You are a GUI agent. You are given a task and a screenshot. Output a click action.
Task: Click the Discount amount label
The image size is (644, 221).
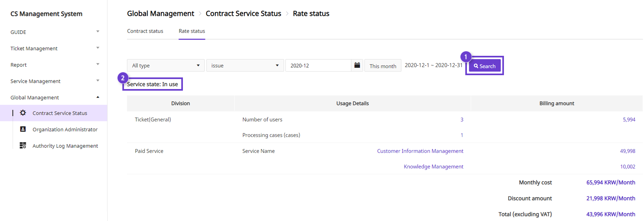(x=530, y=198)
